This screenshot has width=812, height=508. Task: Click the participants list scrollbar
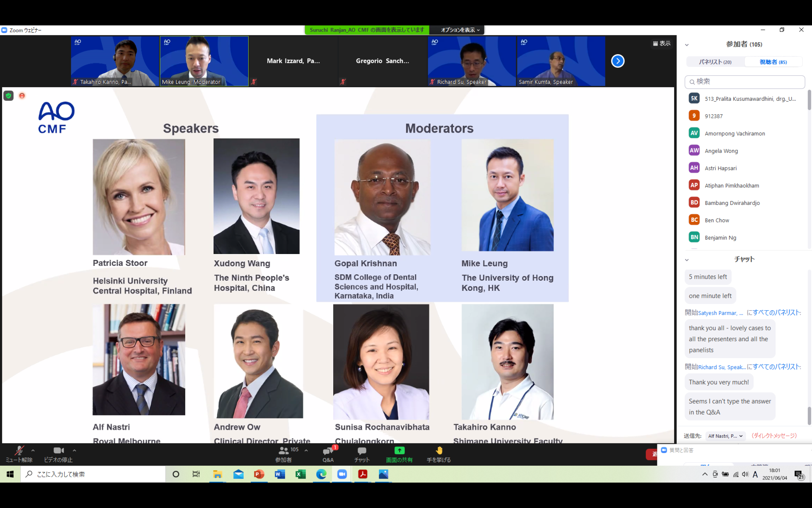[809, 100]
